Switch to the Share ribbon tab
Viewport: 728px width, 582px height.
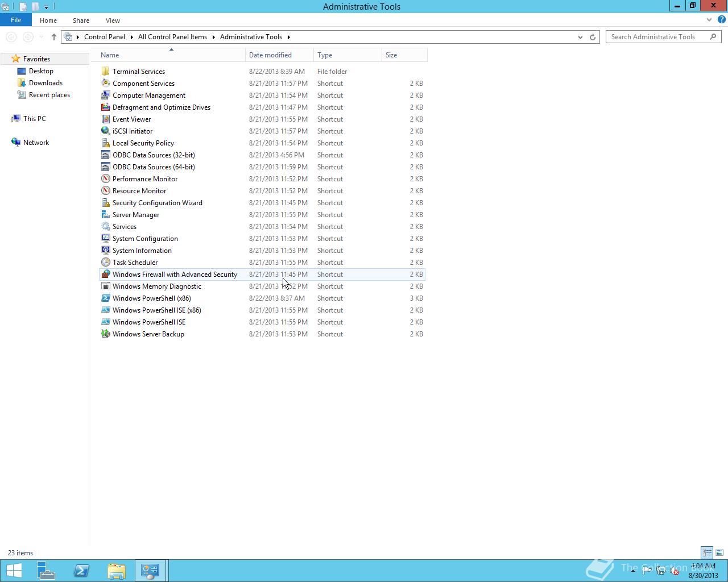[x=81, y=20]
